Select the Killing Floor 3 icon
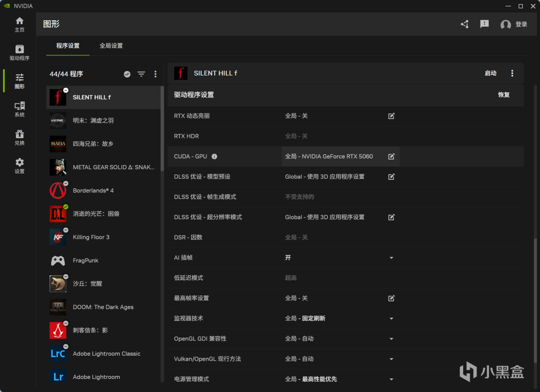The image size is (540, 392). pos(58,237)
